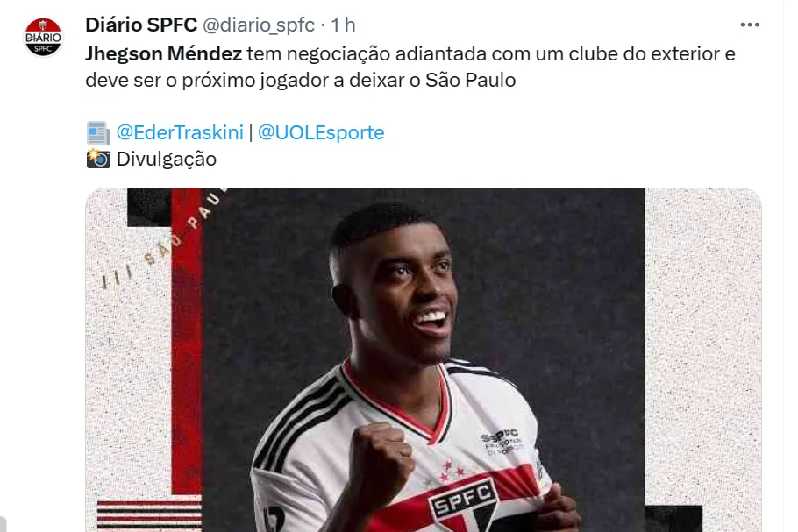Open the Diário SPFC profile avatar
This screenshot has height=532, width=798.
click(43, 37)
